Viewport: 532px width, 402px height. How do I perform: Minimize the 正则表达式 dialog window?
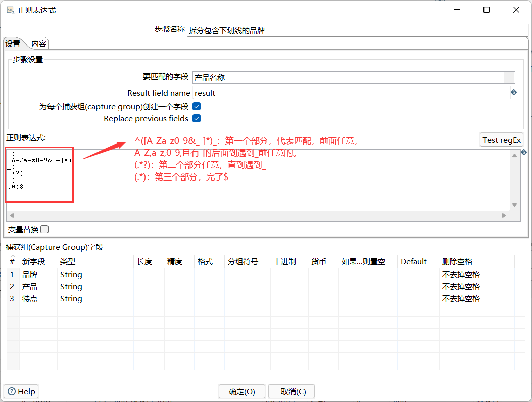pyautogui.click(x=457, y=10)
